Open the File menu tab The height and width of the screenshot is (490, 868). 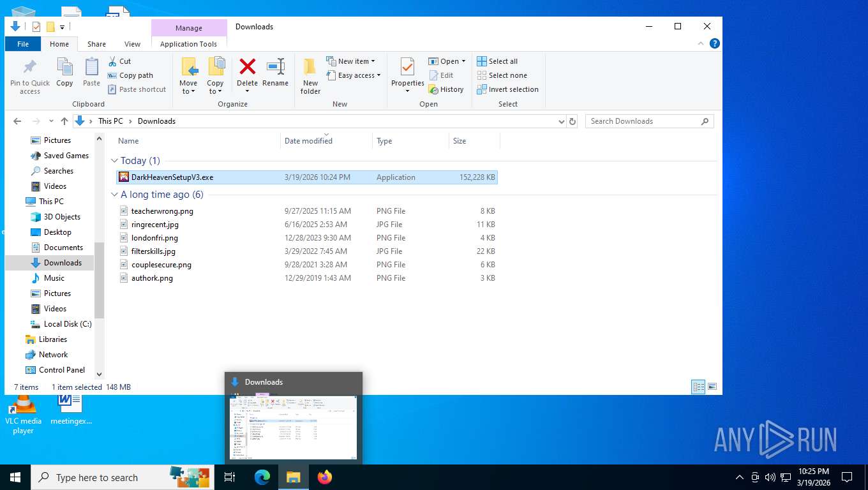click(x=23, y=44)
